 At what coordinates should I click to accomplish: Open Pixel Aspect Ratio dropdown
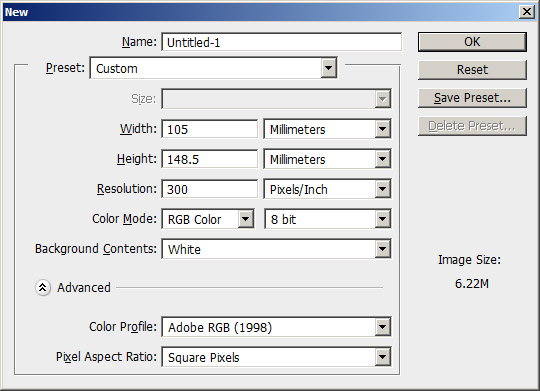click(x=276, y=357)
